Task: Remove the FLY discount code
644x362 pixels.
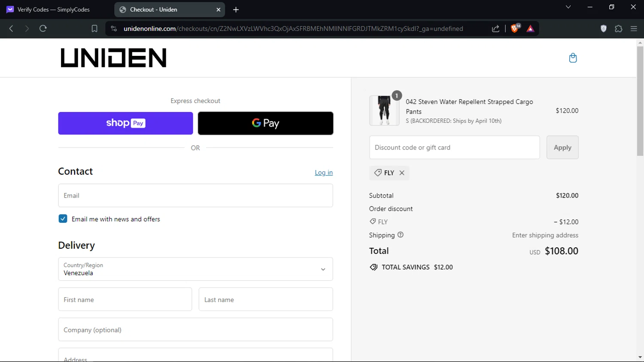Action: 402,173
